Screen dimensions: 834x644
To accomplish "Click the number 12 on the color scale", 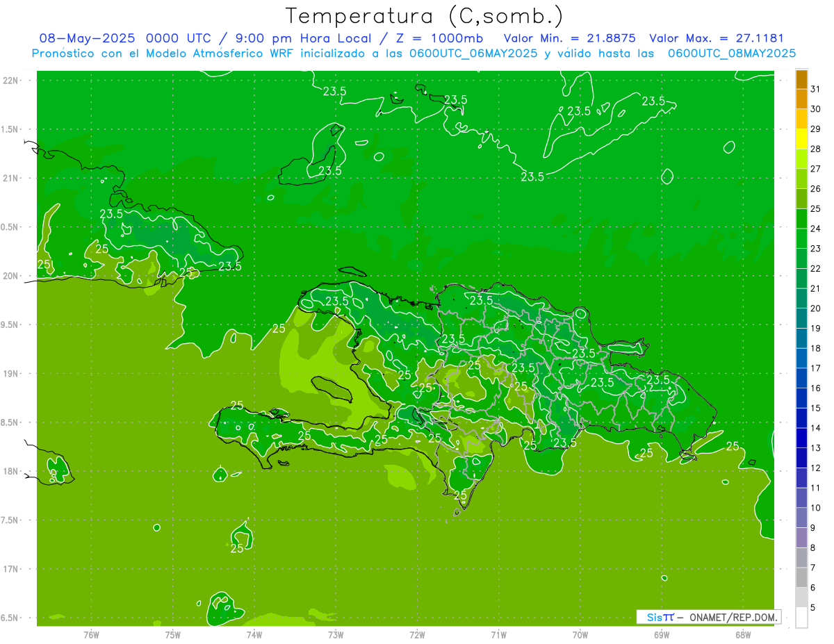I will pyautogui.click(x=816, y=468).
